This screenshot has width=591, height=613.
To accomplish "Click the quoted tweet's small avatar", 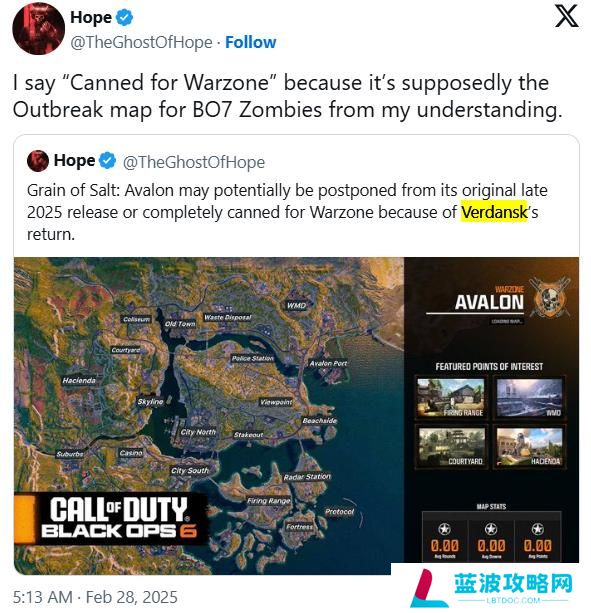I will (38, 161).
